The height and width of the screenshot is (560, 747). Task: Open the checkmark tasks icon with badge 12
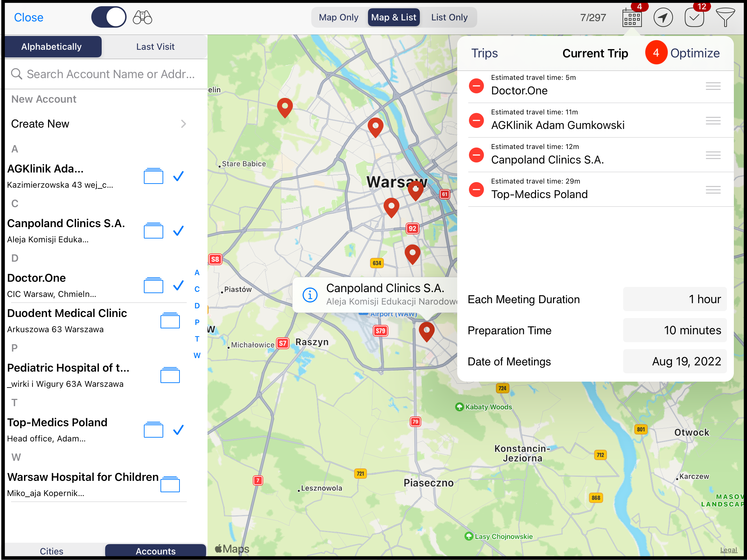(x=694, y=18)
